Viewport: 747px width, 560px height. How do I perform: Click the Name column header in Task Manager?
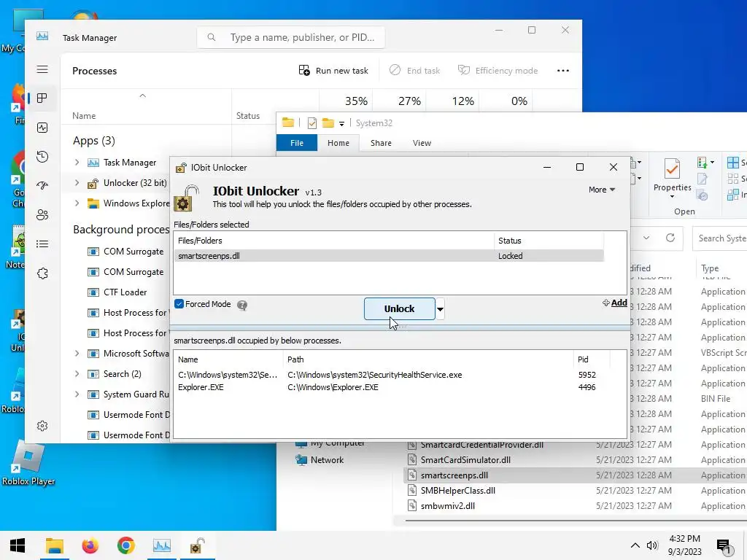[x=84, y=116]
